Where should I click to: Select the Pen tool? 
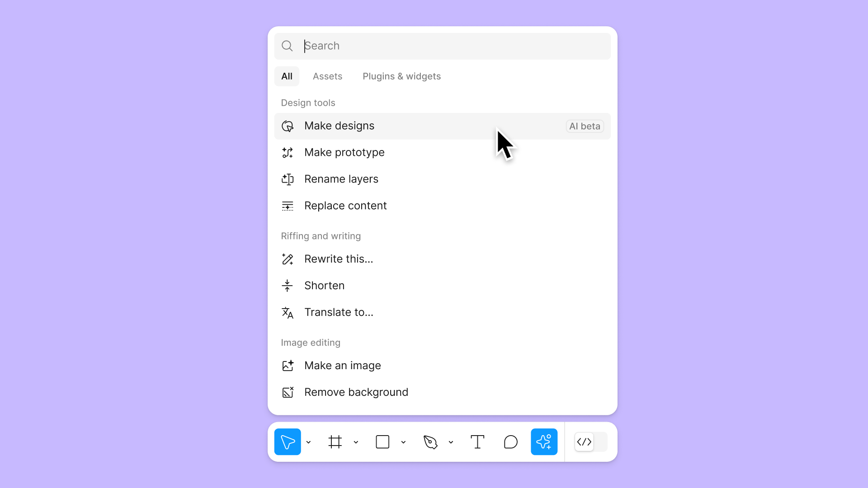pos(430,441)
